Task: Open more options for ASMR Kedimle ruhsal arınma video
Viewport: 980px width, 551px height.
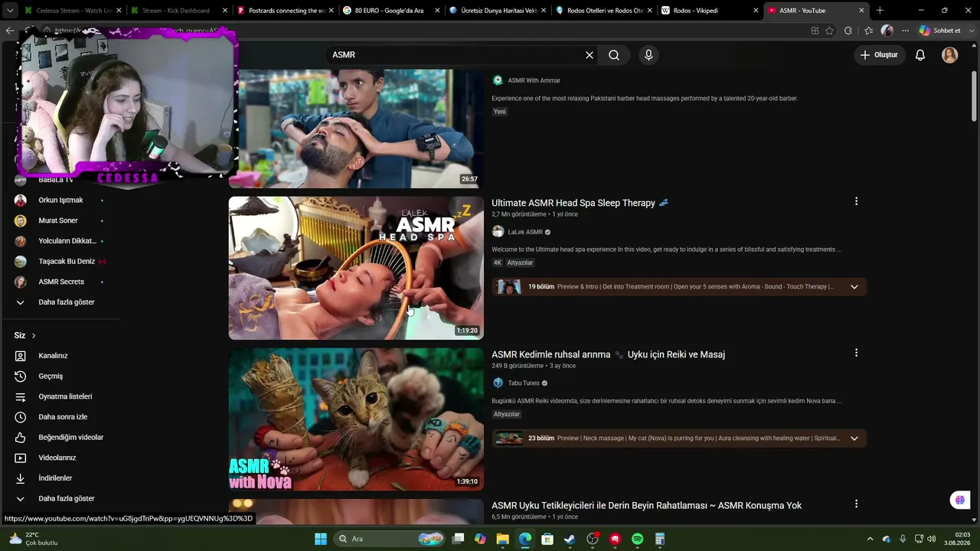Action: (x=856, y=353)
